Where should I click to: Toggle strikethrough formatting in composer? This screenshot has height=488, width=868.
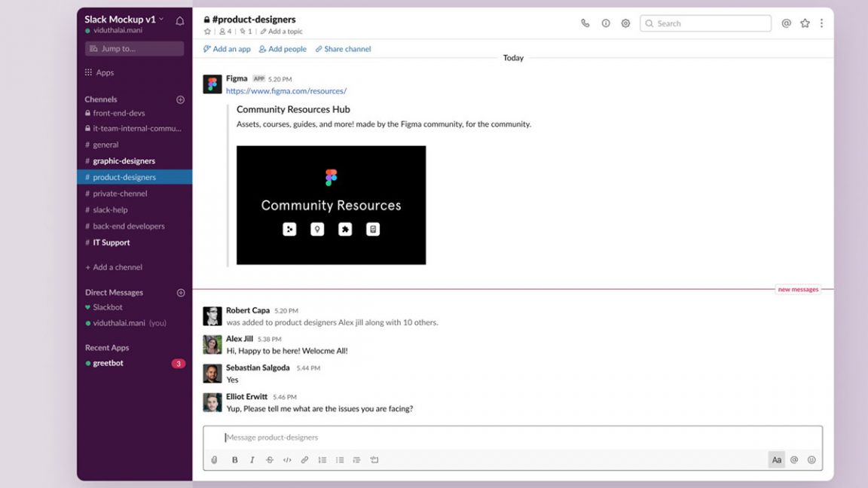click(270, 460)
